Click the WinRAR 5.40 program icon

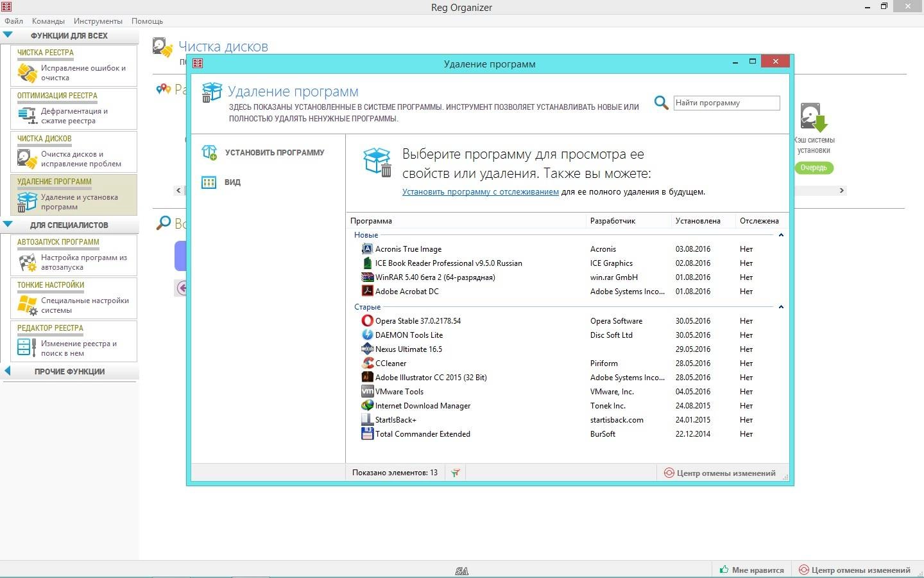coord(367,277)
